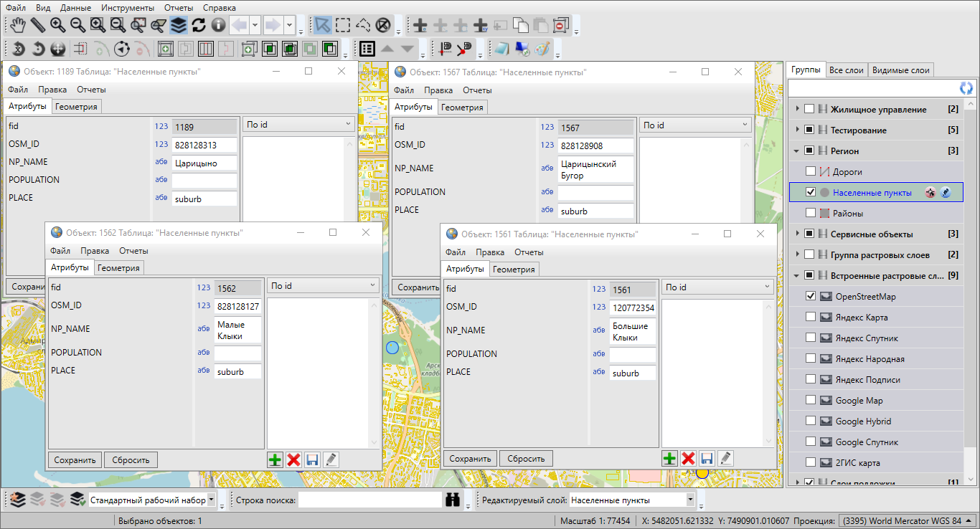980x529 pixels.
Task: Click the layers stack toolbar icon
Action: coord(179,26)
